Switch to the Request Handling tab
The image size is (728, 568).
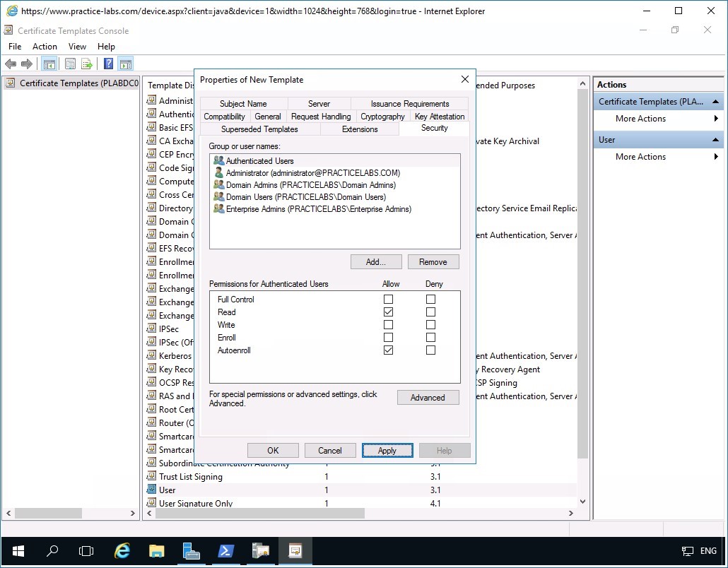(321, 117)
